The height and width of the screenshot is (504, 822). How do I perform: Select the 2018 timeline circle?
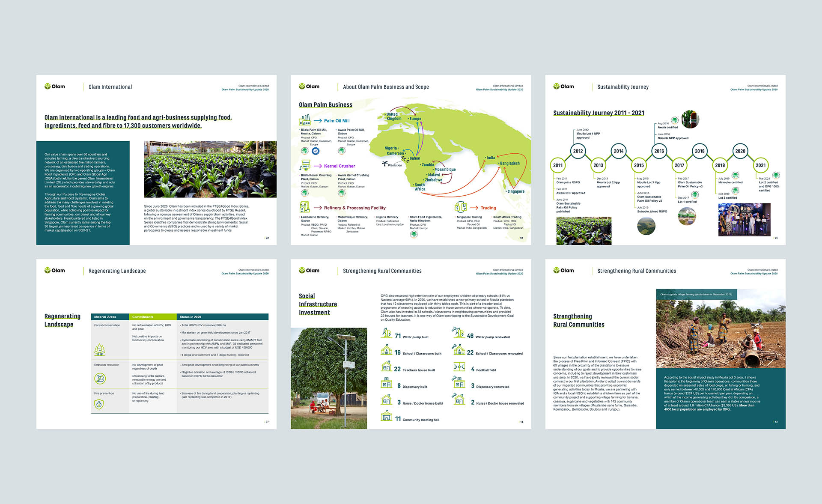700,151
